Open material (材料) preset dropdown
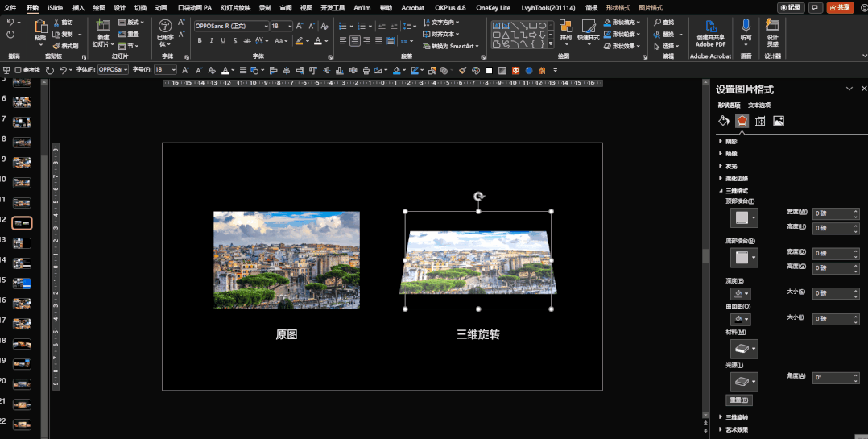Screen dimensions: 868x439 [745, 350]
